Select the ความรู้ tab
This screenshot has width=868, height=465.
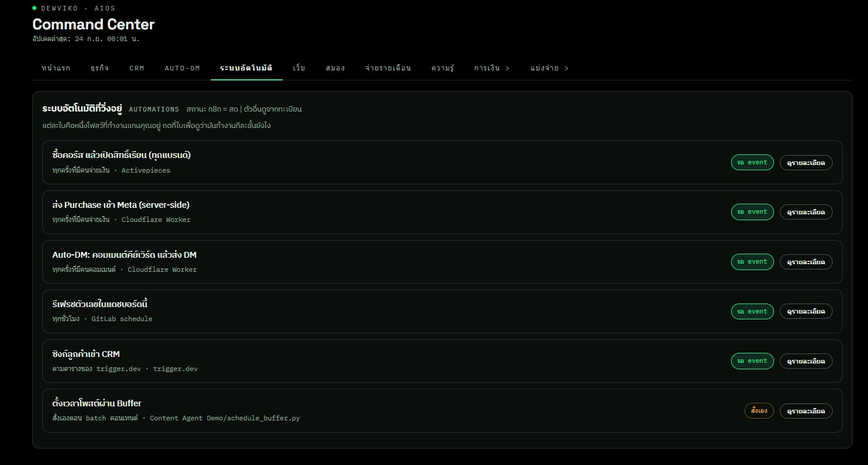(x=443, y=68)
